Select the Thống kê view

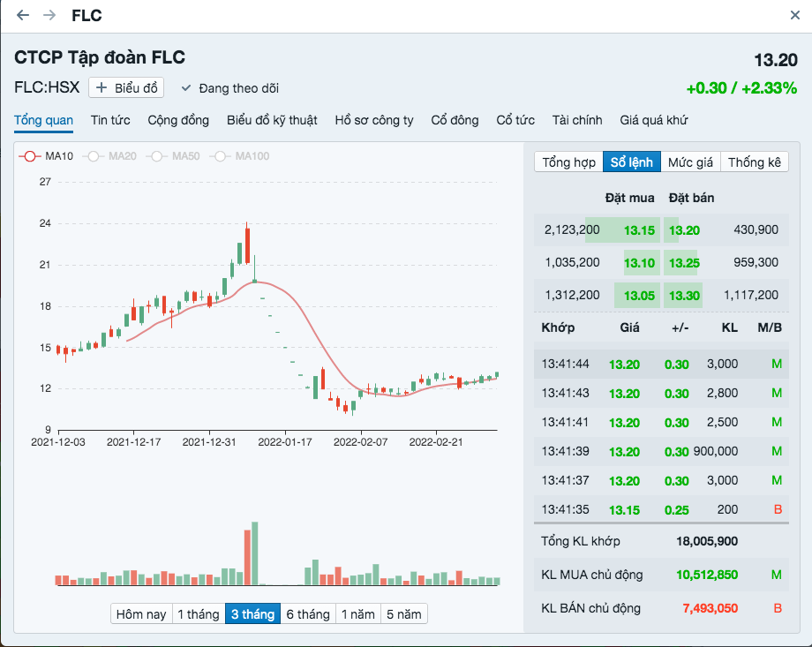755,162
